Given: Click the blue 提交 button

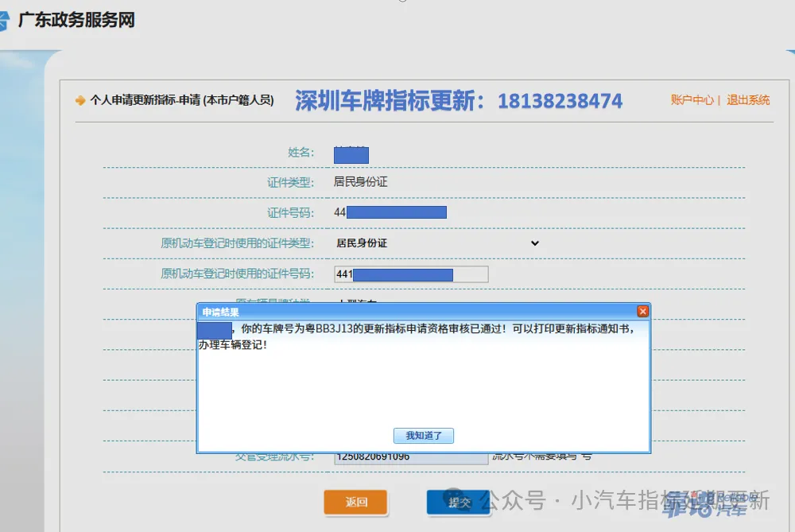Looking at the screenshot, I should 458,502.
